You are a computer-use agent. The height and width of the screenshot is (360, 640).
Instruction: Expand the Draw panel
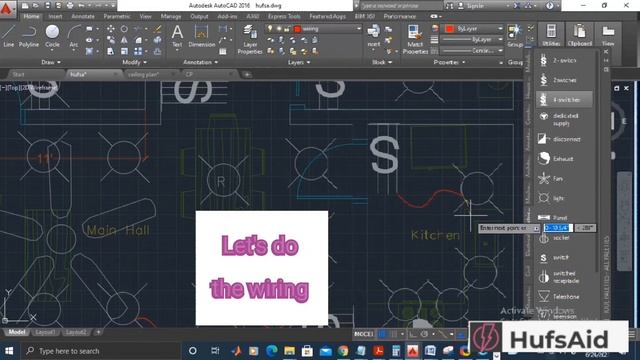coord(51,62)
